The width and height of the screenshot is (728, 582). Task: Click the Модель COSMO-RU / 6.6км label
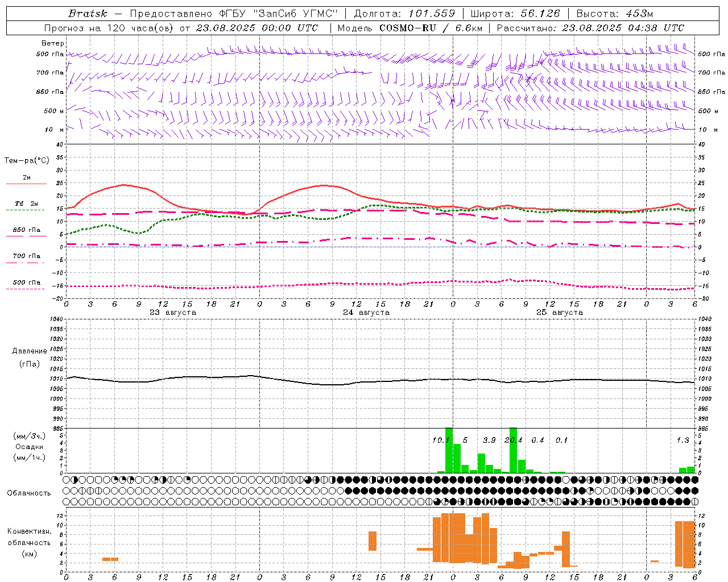[409, 28]
